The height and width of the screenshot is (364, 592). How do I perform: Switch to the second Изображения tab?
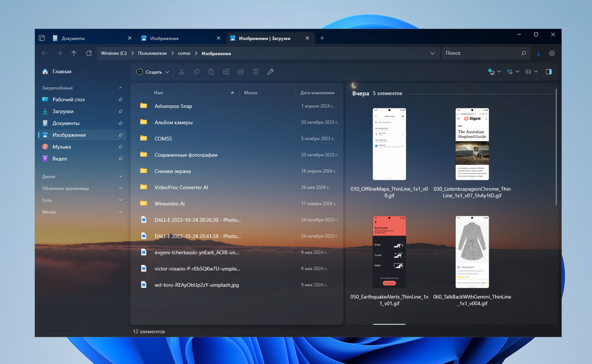(181, 38)
